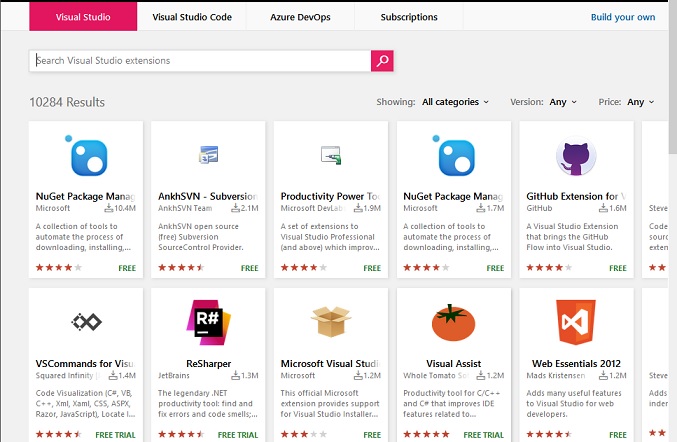This screenshot has width=677, height=442.
Task: Switch to the Azure DevOps tab
Action: pos(300,17)
